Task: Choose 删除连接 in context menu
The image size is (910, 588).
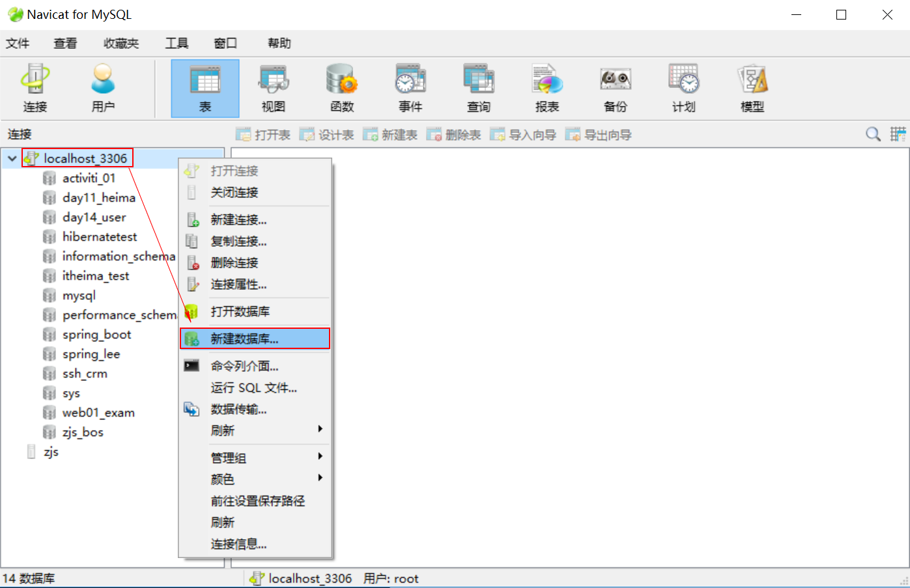Action: 255,262
